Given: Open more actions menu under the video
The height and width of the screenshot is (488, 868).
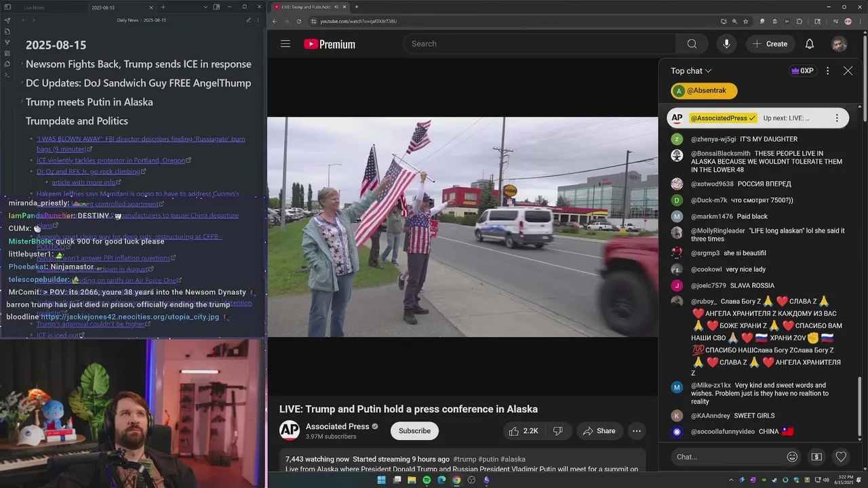Looking at the screenshot, I should coord(636,431).
